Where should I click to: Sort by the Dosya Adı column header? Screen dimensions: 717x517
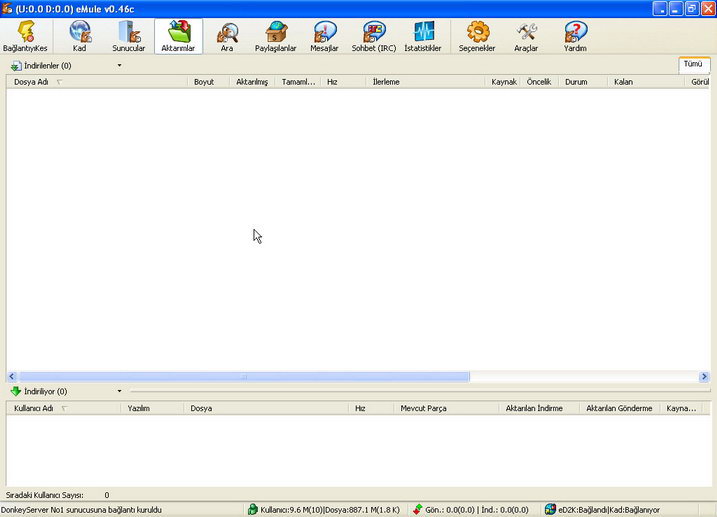pos(97,82)
